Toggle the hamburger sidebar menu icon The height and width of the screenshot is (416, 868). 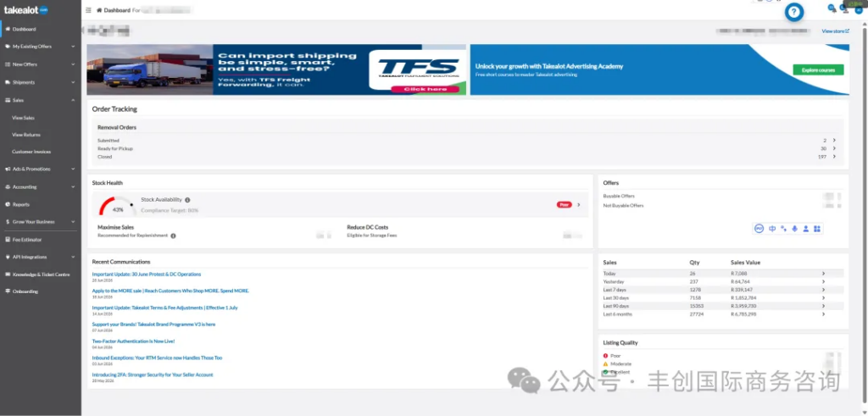click(x=88, y=10)
